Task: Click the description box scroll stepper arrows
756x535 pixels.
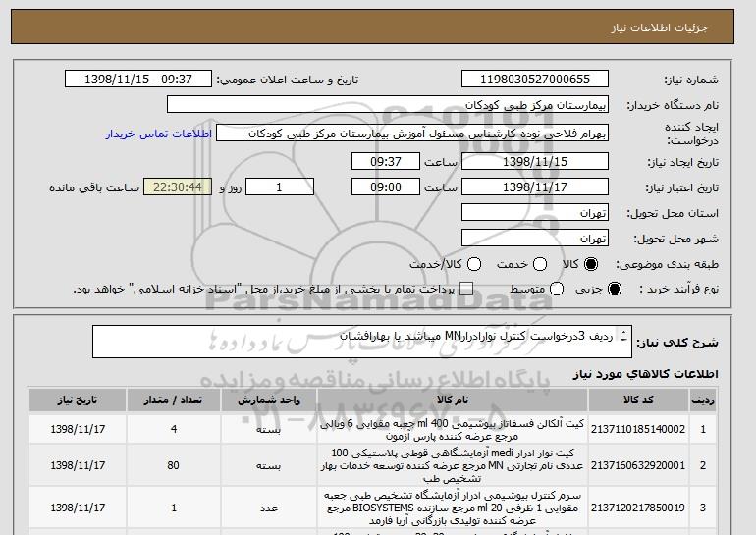Action: pyautogui.click(x=623, y=336)
